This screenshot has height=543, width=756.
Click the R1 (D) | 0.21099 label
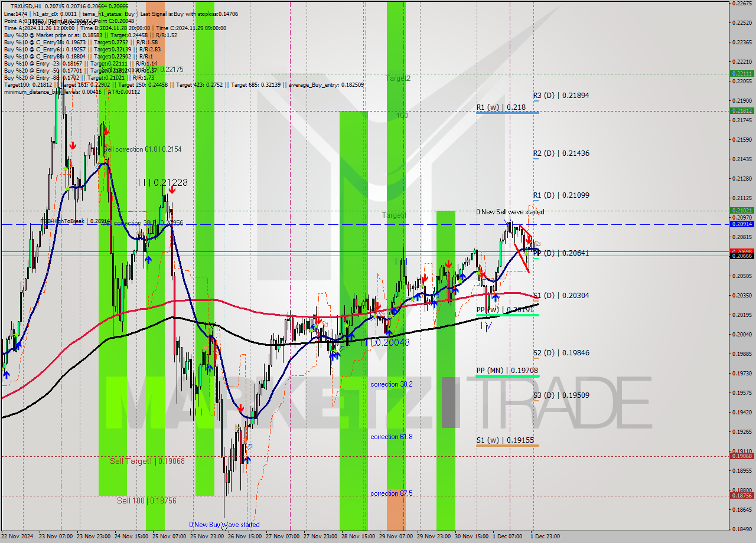coord(561,195)
